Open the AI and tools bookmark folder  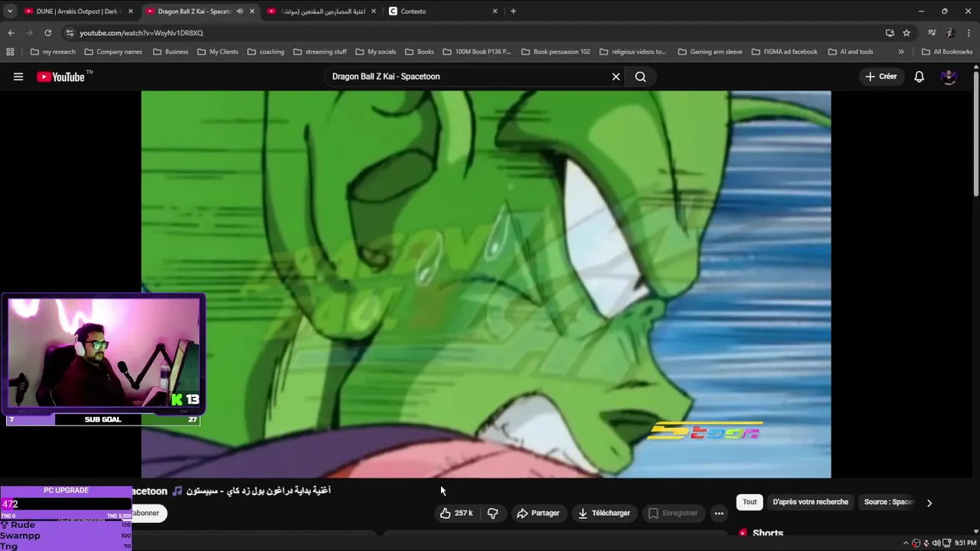coord(851,52)
